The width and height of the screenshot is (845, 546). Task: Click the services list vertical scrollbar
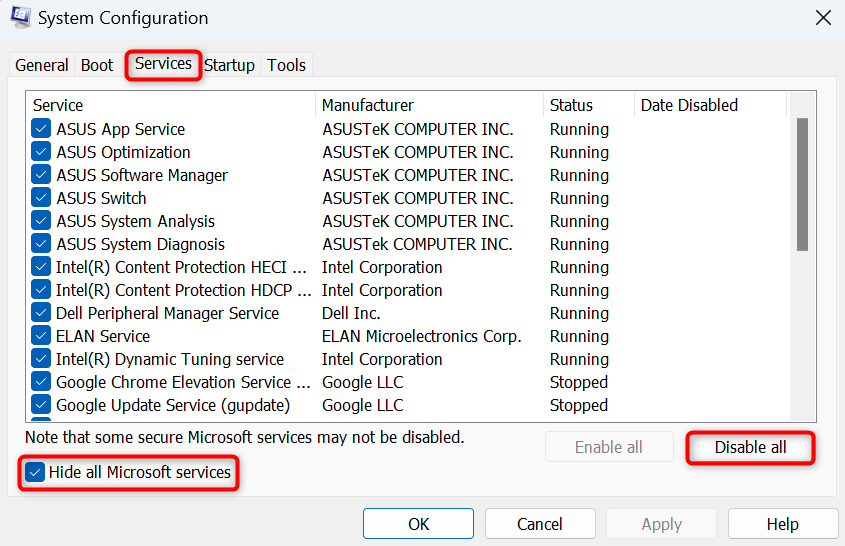(802, 184)
